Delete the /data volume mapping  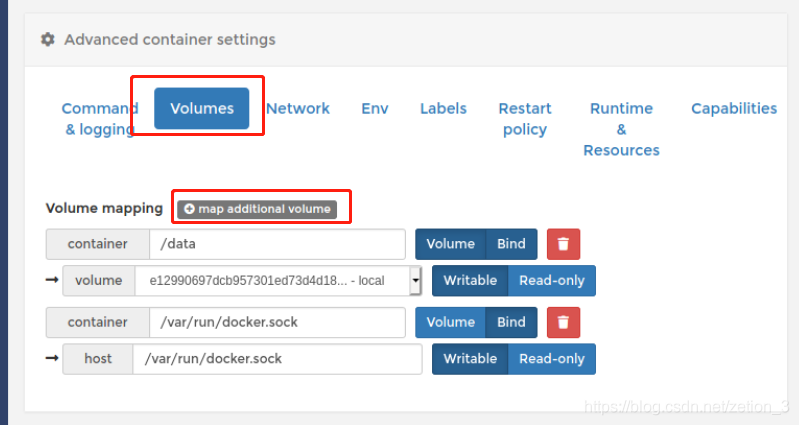point(563,244)
